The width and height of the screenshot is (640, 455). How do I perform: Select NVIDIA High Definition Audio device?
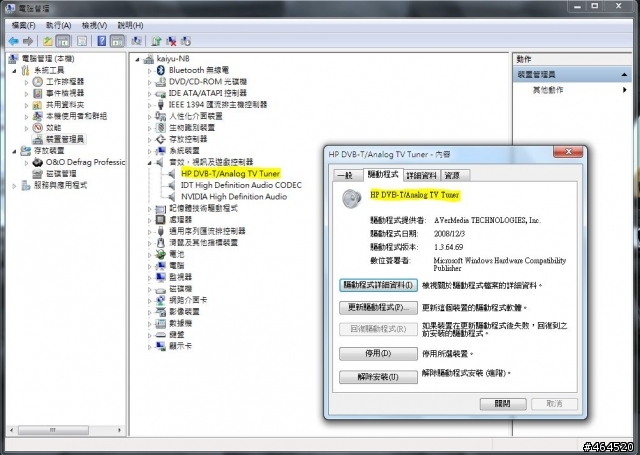tap(234, 197)
